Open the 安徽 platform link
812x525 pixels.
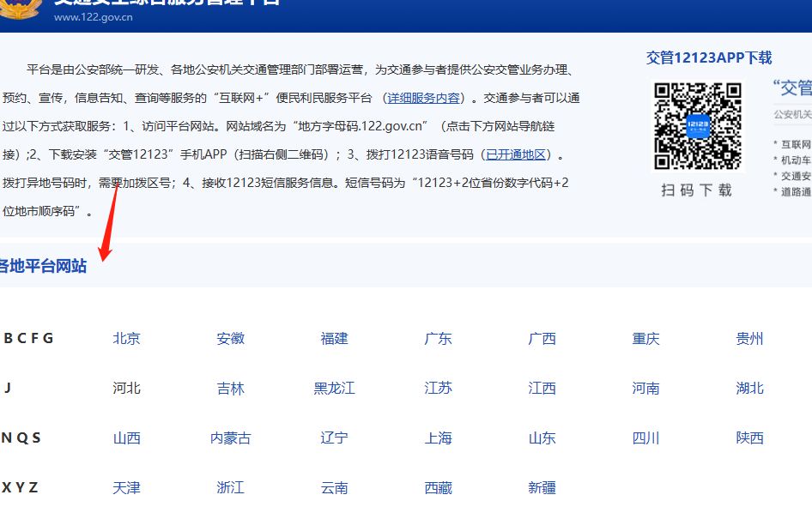[x=230, y=339]
